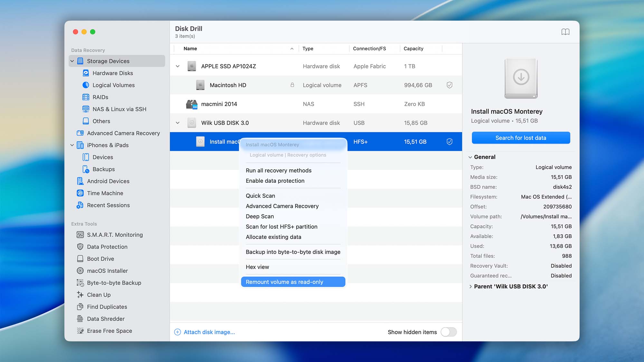Choose Backup into byte-to-byte disk image
The height and width of the screenshot is (362, 644).
pyautogui.click(x=293, y=252)
